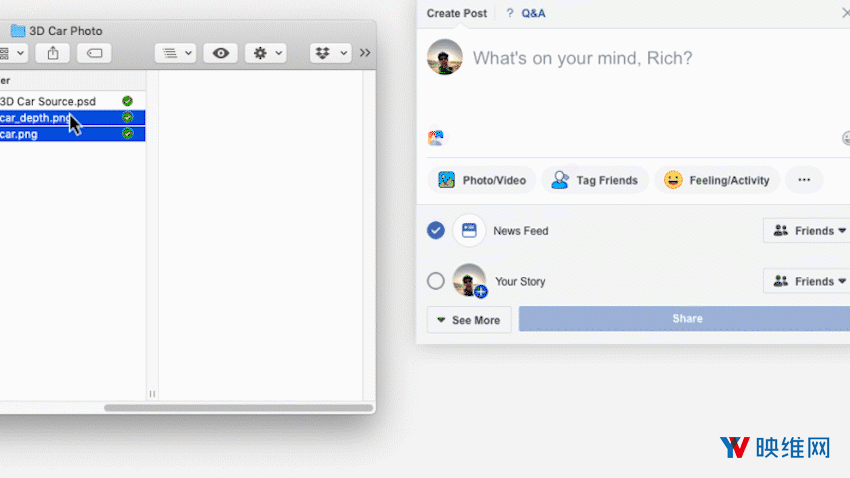The image size is (850, 478).
Task: Show more Finder toolbar items chevron
Action: pyautogui.click(x=365, y=53)
